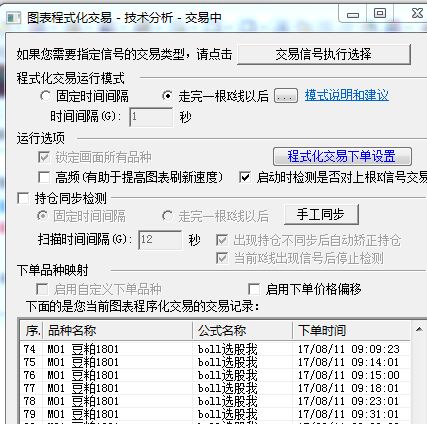427x424 pixels.
Task: Select record row 77 豆粕1801
Action: (215, 388)
